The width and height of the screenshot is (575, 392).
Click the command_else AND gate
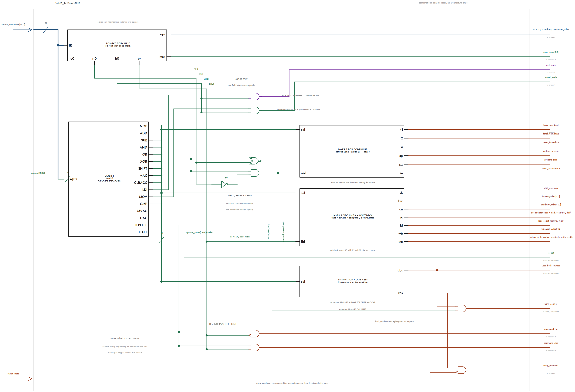coord(255,347)
